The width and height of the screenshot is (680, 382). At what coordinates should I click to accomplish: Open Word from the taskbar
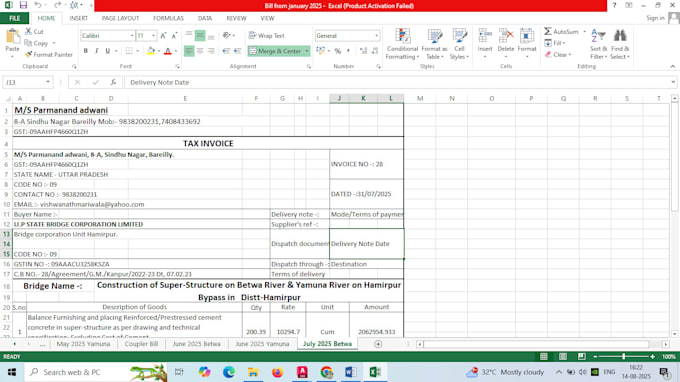(x=350, y=372)
